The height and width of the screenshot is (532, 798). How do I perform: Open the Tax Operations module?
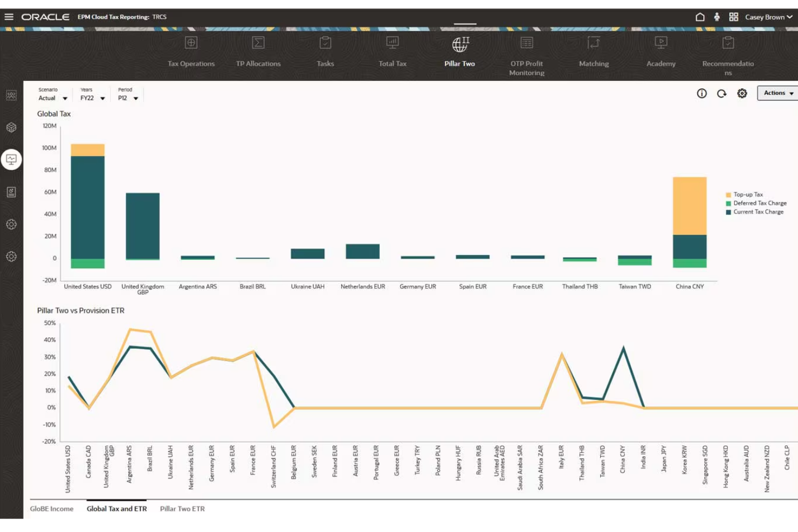pyautogui.click(x=191, y=51)
